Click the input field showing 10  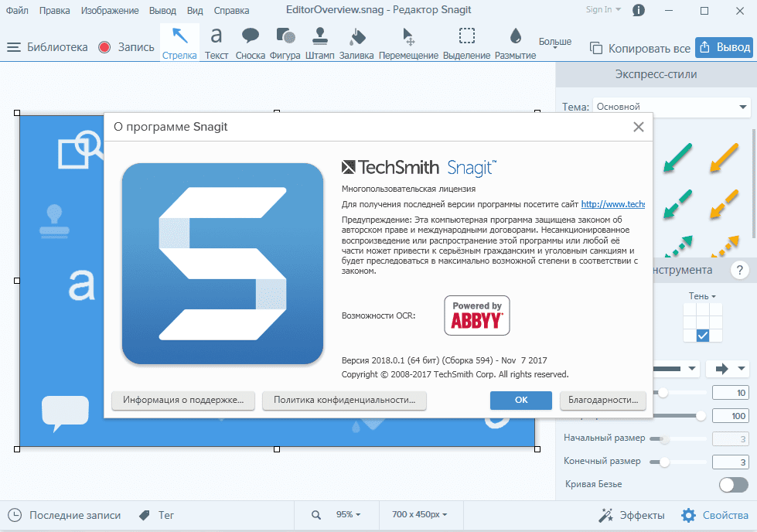(731, 393)
